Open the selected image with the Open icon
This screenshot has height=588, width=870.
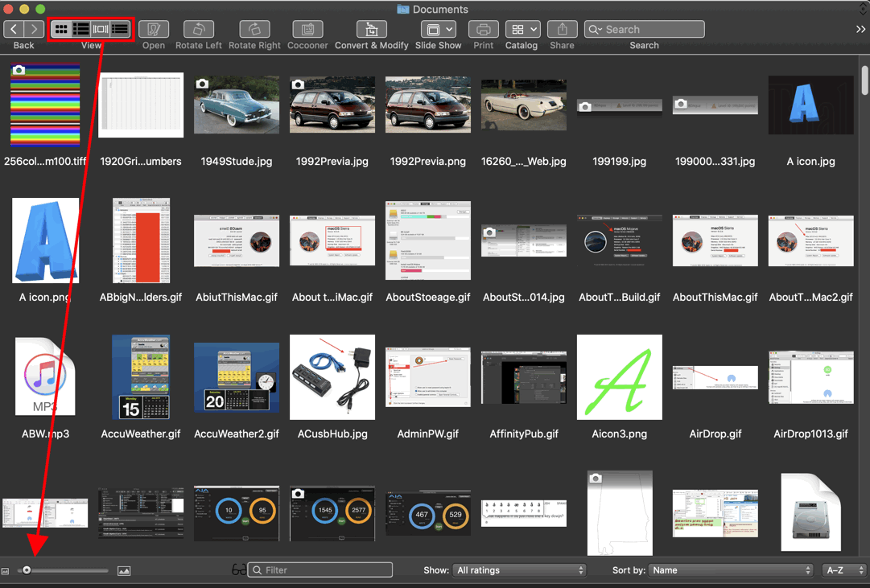(x=154, y=29)
